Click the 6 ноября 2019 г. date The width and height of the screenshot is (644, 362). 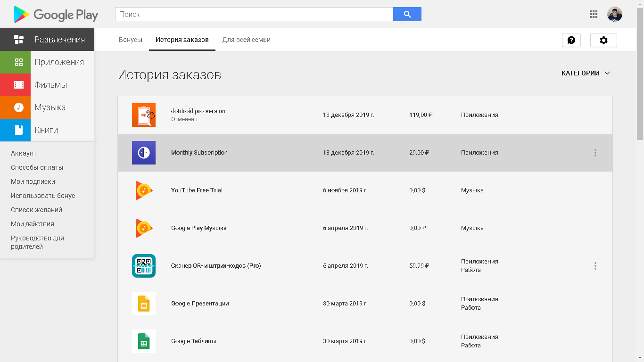point(345,190)
